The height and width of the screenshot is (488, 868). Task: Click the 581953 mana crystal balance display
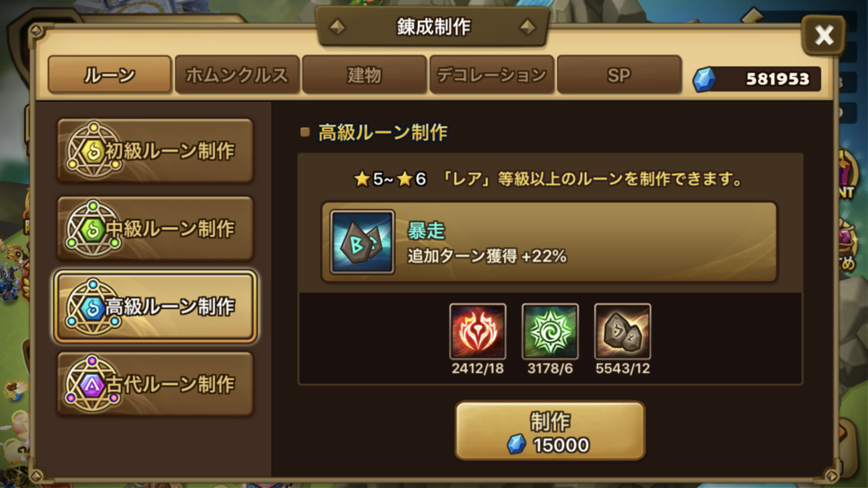pos(756,79)
